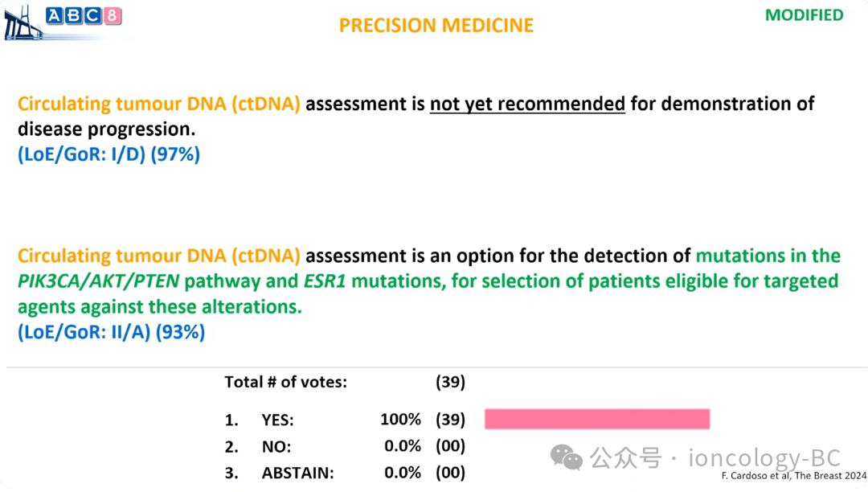Viewport: 868px width, 492px height.
Task: Click the 100% value in the YES row
Action: point(400,420)
